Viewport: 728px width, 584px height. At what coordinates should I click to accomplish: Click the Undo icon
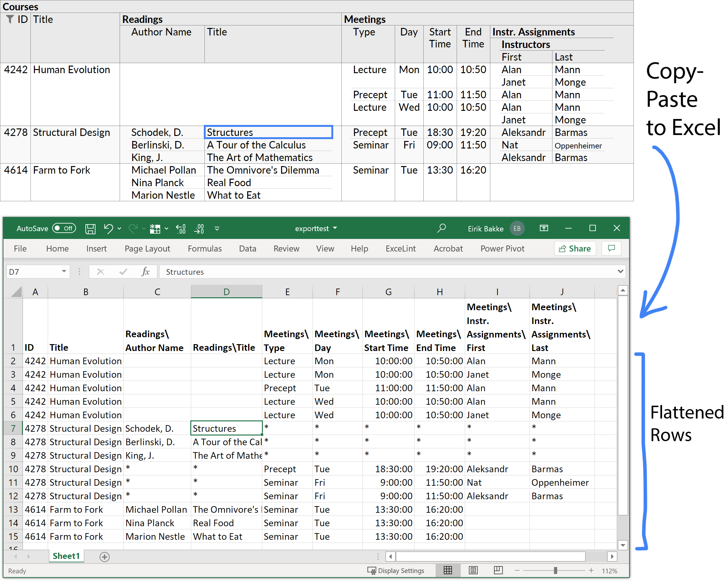coord(108,229)
